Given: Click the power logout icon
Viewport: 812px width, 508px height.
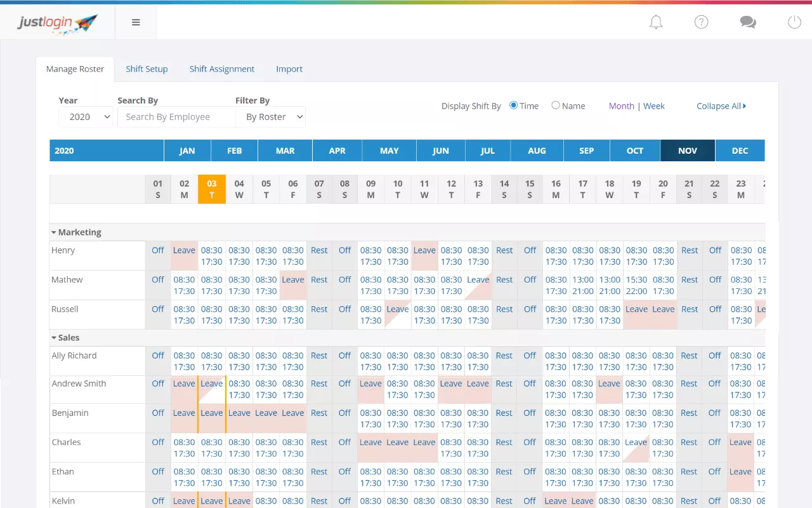Looking at the screenshot, I should pos(794,22).
